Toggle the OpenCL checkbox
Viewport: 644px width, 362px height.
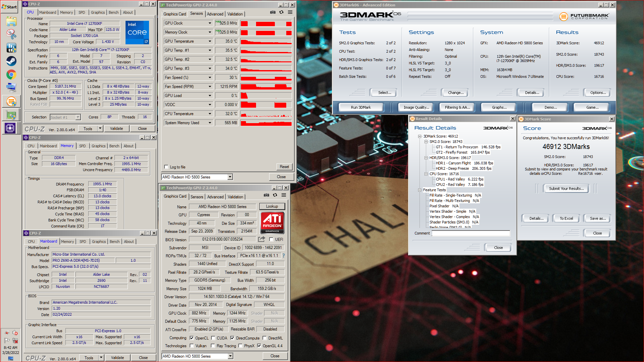coord(192,338)
